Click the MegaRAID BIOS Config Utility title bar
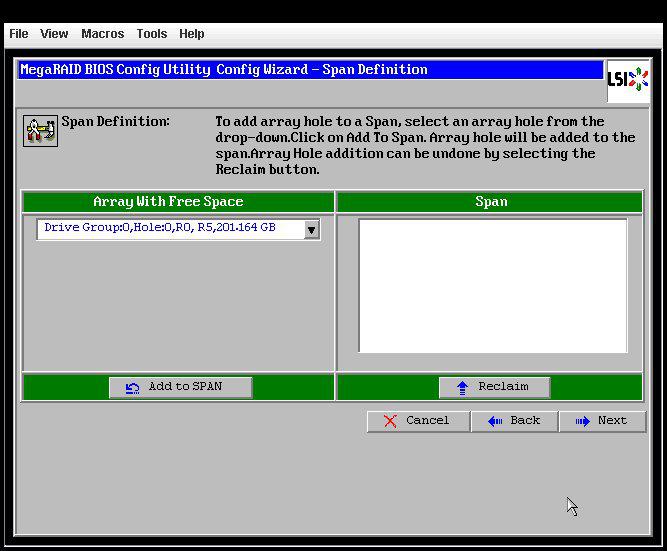 pos(310,70)
